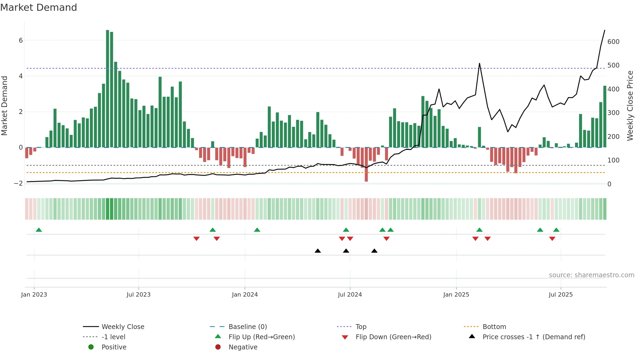Screen dimensions: 644x362
Task: Open the source: sharemaestro.com text
Action: point(592,275)
